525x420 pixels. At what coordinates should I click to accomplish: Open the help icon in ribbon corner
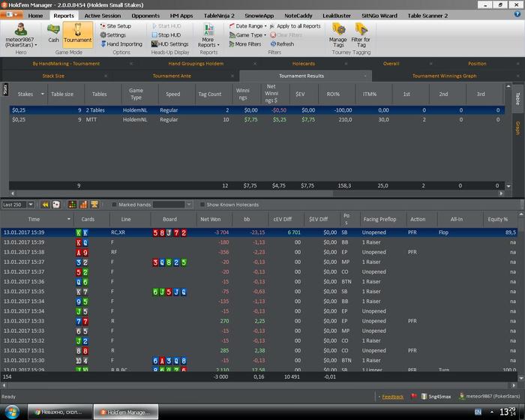[x=517, y=14]
